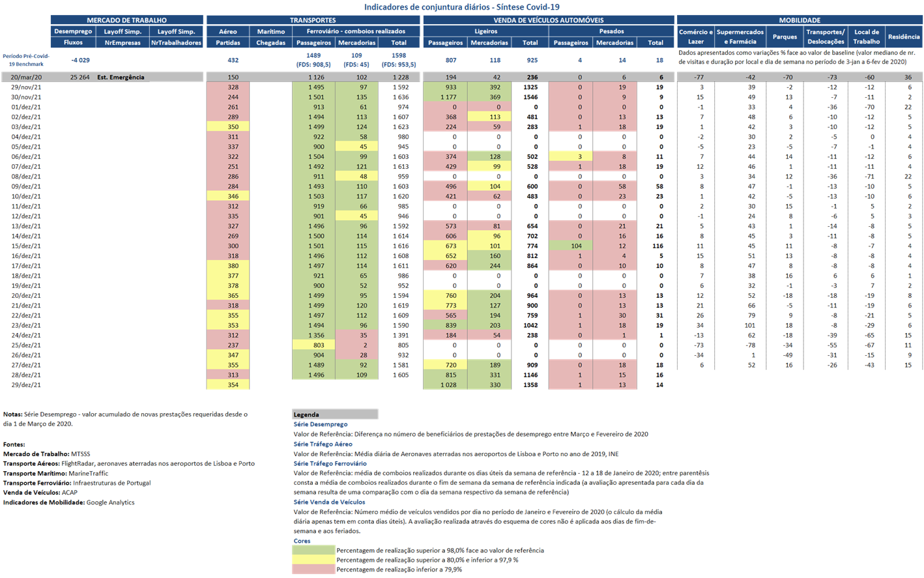Click the 'Comércio e Lazer' header

coord(695,36)
